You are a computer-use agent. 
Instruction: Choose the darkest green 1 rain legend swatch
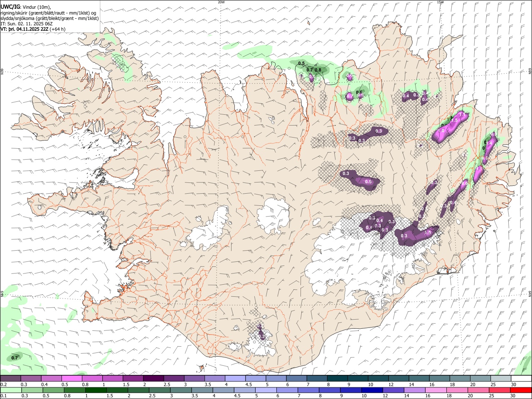point(96,390)
